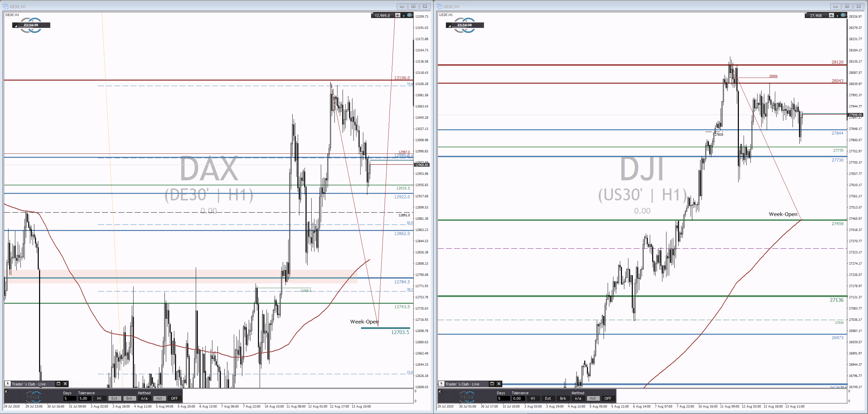
Task: Click the current price tag 27908.00 on DJI axis
Action: 855,115
